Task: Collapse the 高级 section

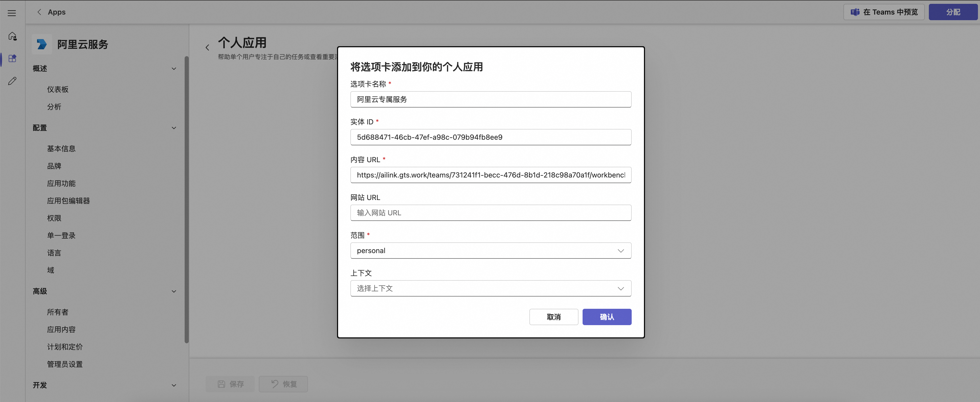Action: click(x=174, y=291)
